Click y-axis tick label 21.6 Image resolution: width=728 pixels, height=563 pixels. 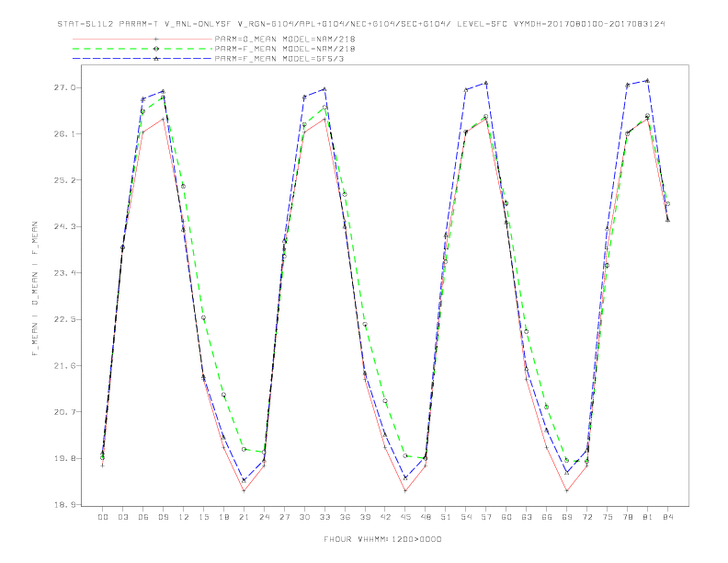(64, 365)
